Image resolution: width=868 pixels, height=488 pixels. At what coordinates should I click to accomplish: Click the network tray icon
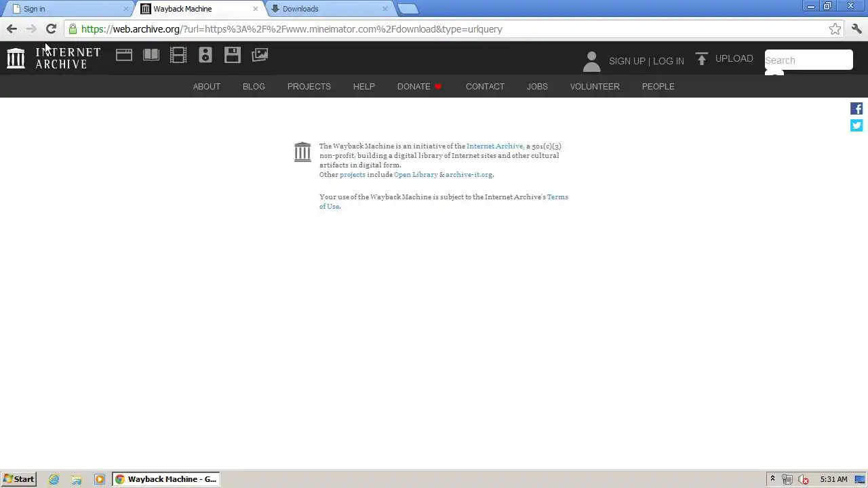(787, 479)
